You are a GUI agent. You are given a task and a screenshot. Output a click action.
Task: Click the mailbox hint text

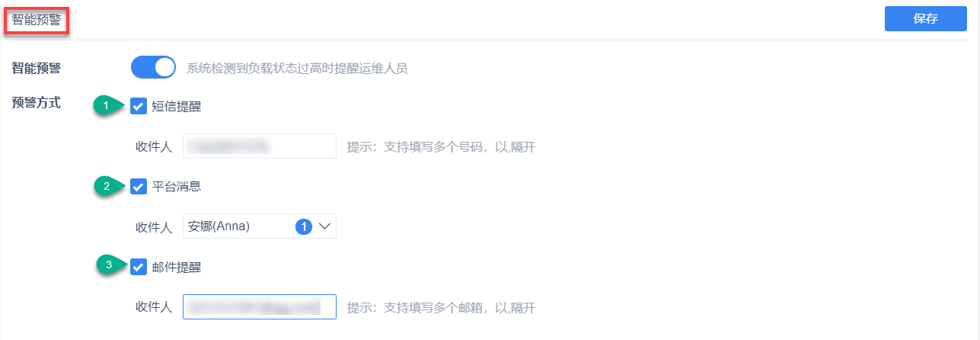point(441,307)
